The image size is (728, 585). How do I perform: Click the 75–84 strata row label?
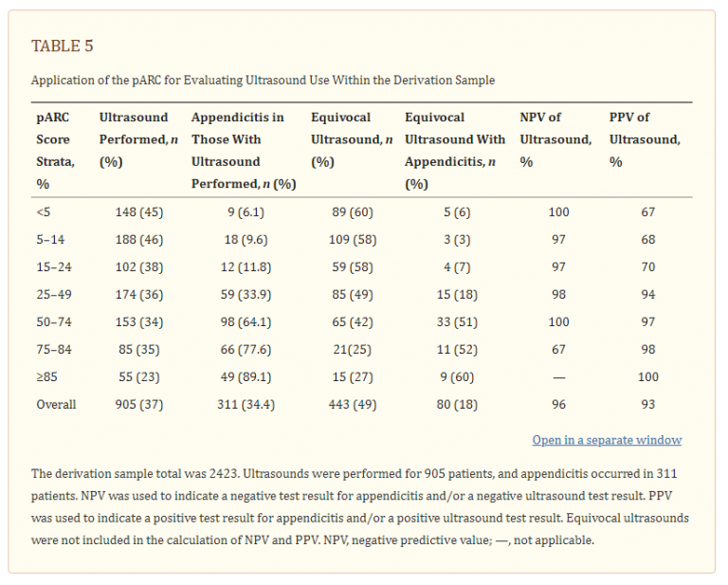click(54, 350)
